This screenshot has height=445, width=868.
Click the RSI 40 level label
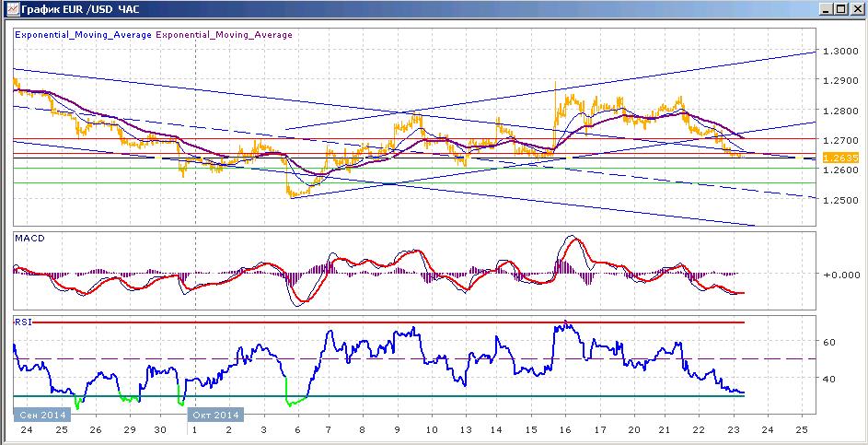point(828,379)
